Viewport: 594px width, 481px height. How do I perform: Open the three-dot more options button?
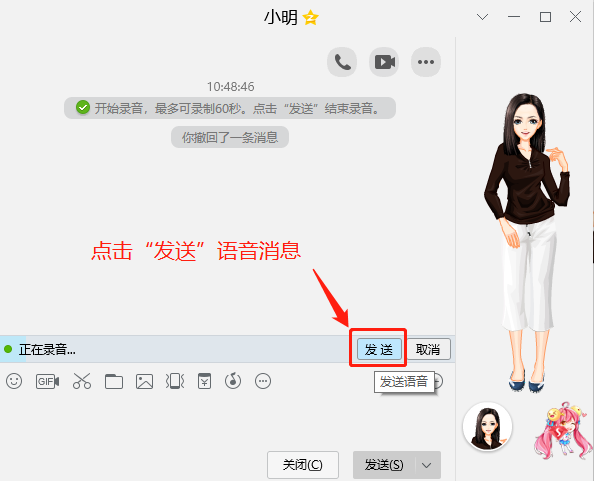point(426,62)
